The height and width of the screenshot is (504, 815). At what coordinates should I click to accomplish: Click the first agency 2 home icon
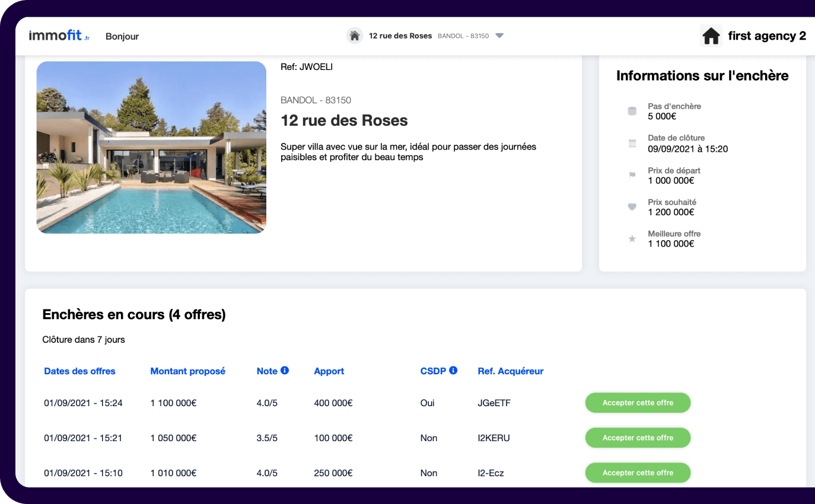[711, 36]
